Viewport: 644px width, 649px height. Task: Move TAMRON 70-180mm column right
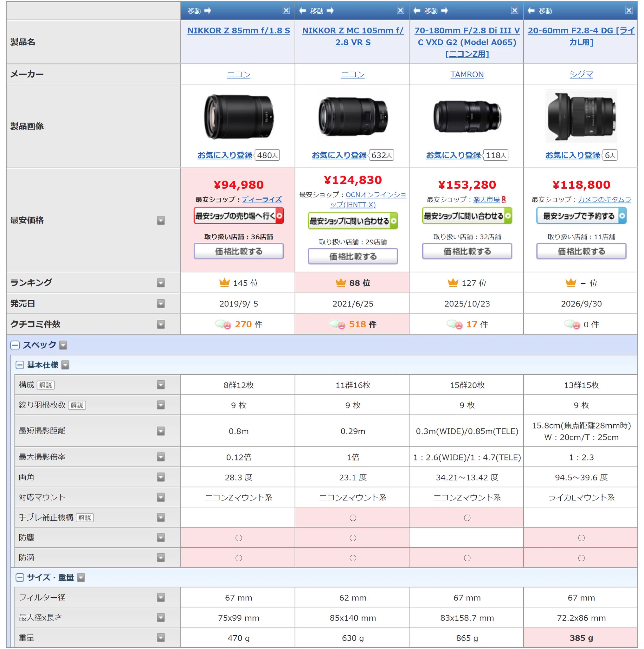[x=444, y=11]
